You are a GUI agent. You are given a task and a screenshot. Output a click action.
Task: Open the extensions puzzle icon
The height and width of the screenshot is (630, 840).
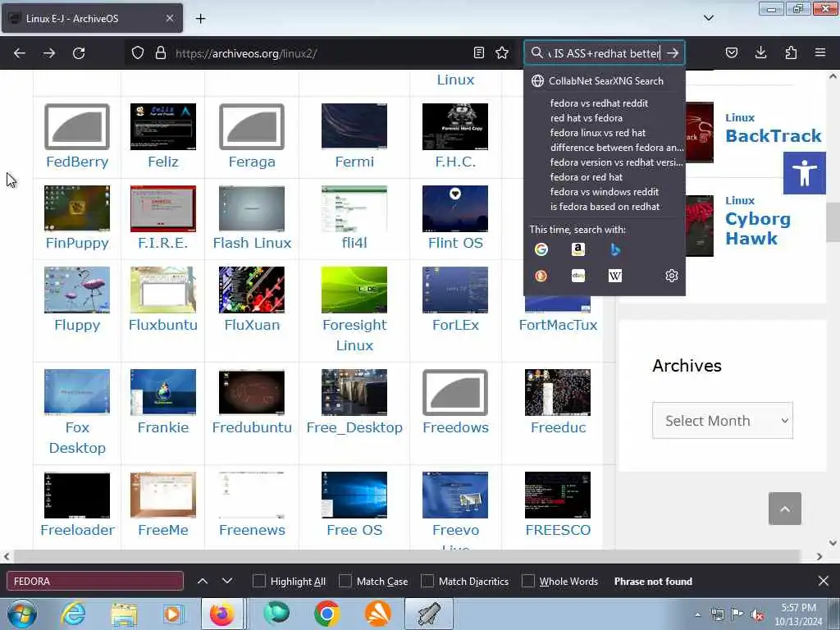pyautogui.click(x=791, y=53)
